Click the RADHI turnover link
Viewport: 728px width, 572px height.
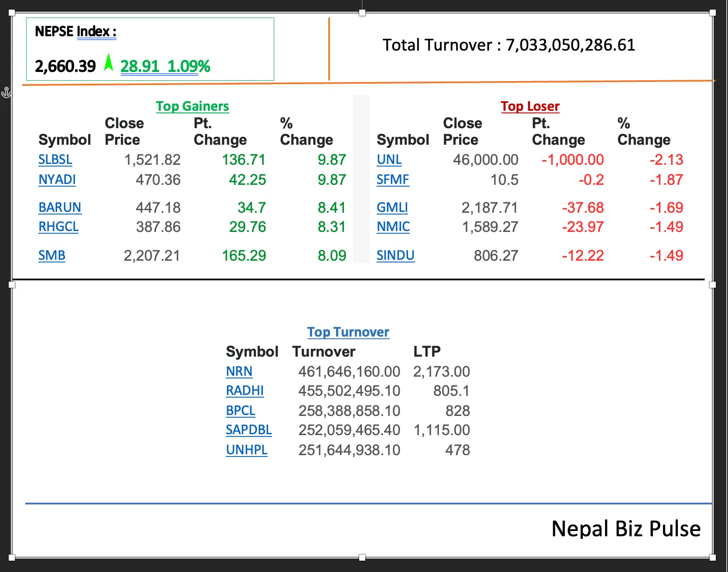click(244, 391)
